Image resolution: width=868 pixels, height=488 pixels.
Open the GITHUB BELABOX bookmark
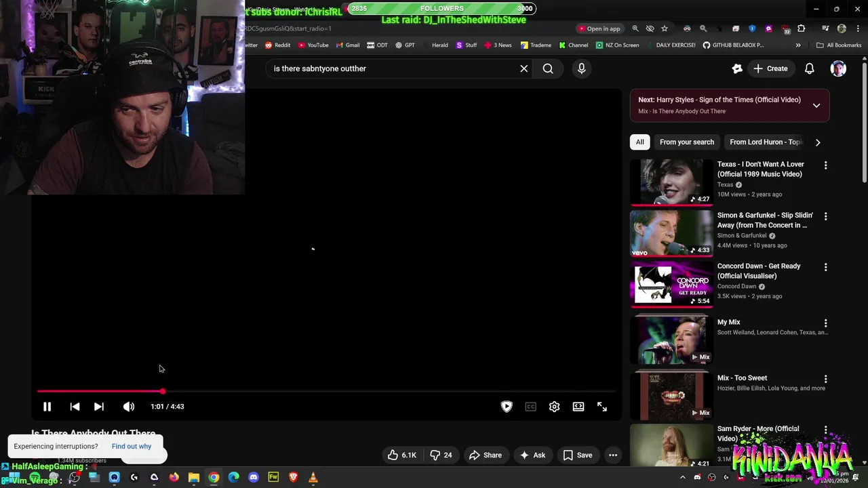coord(733,45)
